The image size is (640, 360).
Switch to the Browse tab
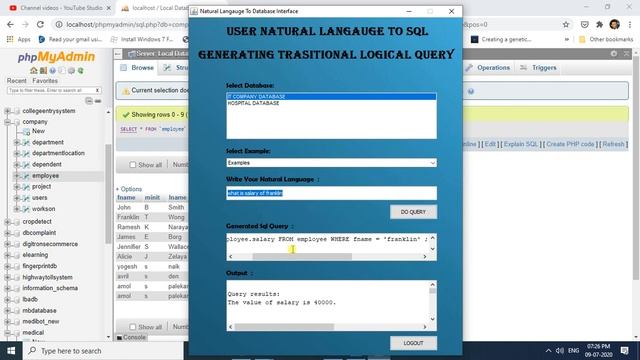coord(137,68)
